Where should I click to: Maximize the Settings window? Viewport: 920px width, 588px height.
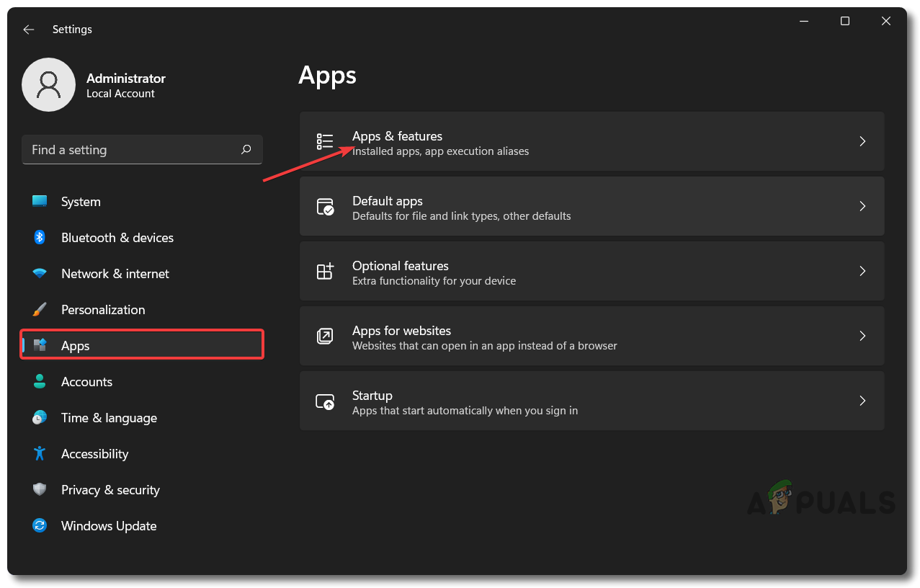pyautogui.click(x=845, y=22)
